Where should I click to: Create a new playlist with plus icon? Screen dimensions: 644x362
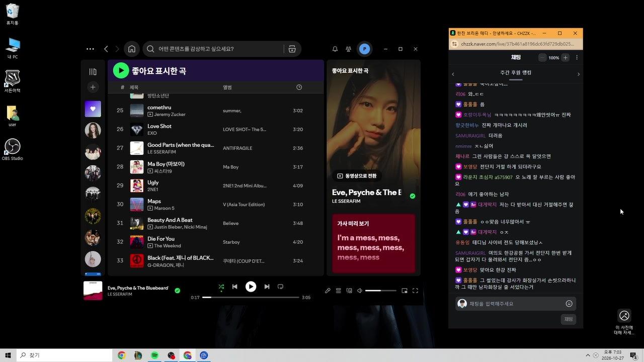pyautogui.click(x=93, y=87)
